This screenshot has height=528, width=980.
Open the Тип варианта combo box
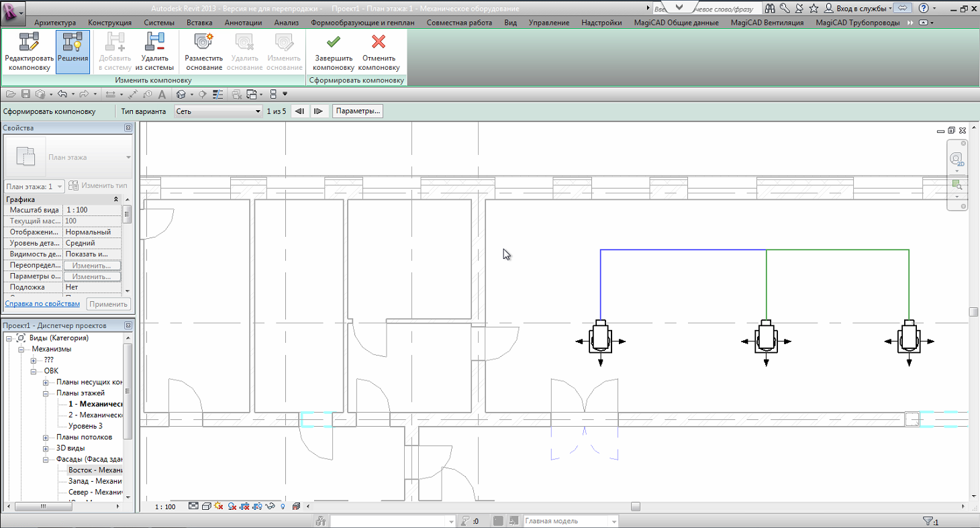tap(217, 111)
